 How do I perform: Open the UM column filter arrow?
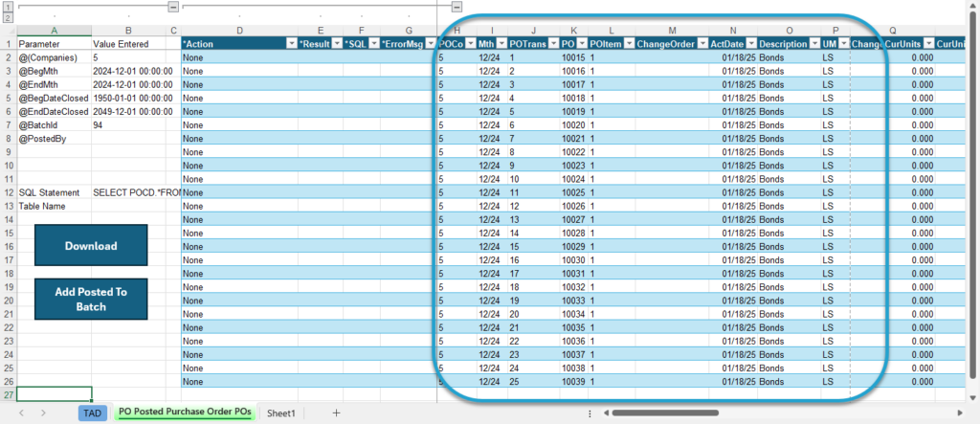pos(844,44)
